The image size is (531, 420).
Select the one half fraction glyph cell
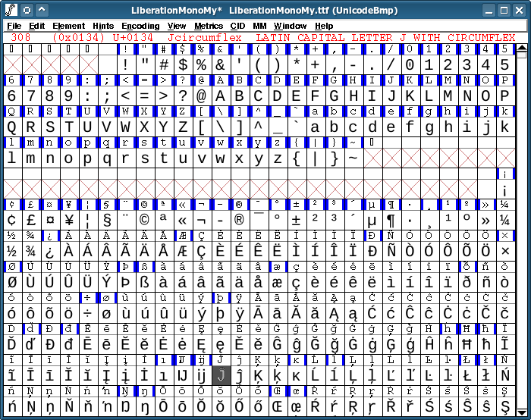coord(12,252)
